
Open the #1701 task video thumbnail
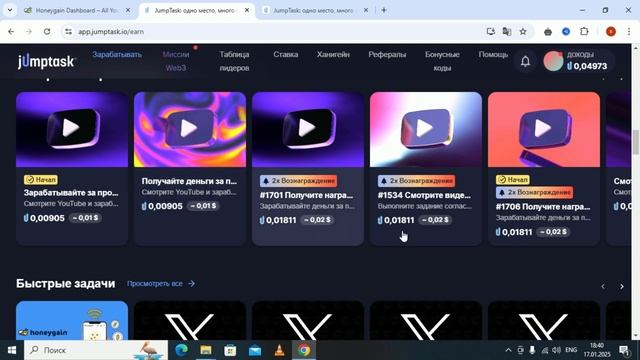[308, 129]
